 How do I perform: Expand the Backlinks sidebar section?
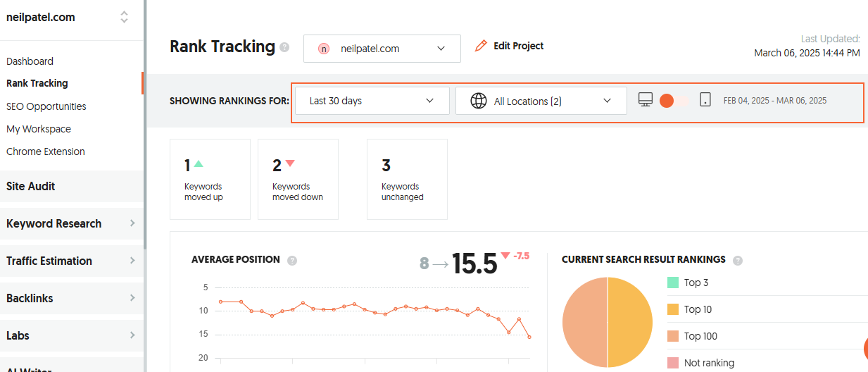pos(70,298)
